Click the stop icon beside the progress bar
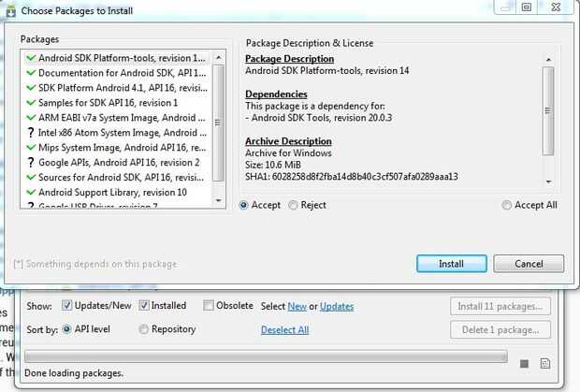Image resolution: width=580 pixels, height=392 pixels. click(x=524, y=362)
